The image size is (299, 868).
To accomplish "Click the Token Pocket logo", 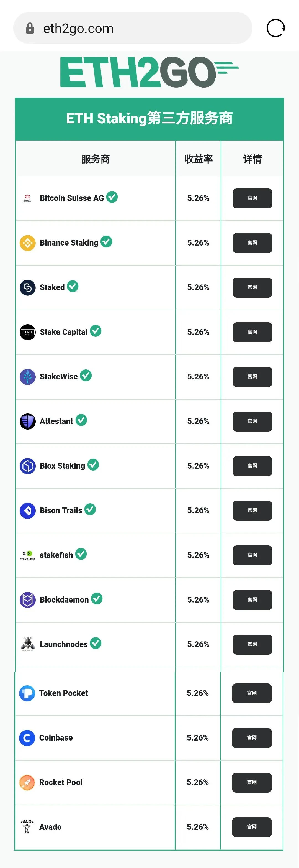I will coord(28,693).
